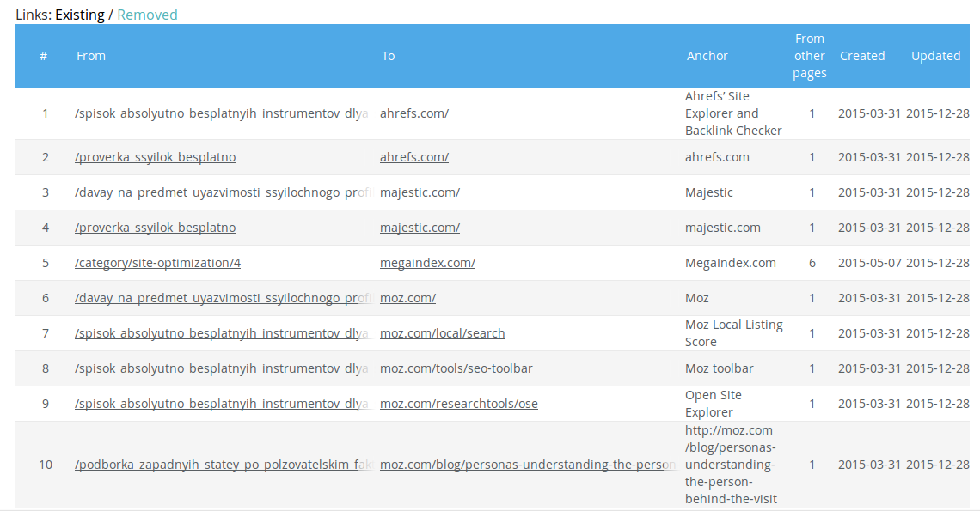Viewport: 980px width, 511px height.
Task: Open row 7 /spisok_absolyutno_besplatnyih source link
Action: [223, 333]
